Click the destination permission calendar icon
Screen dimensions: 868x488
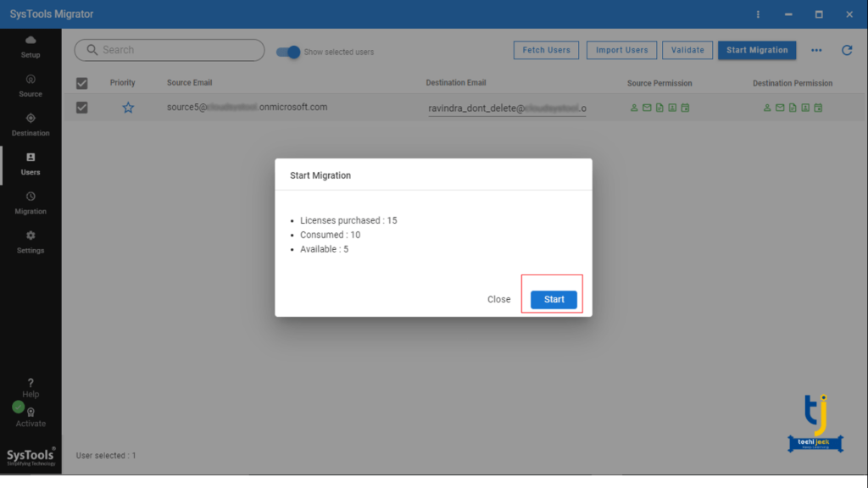point(818,108)
